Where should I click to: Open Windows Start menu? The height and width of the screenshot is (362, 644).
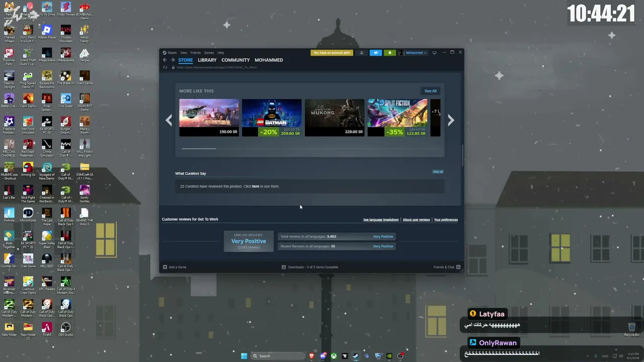point(244,356)
